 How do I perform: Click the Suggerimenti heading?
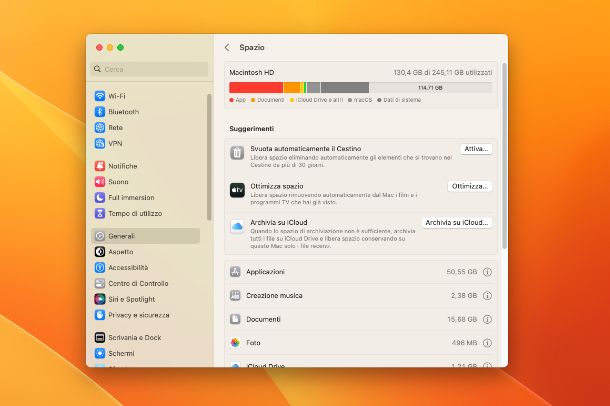click(x=252, y=129)
